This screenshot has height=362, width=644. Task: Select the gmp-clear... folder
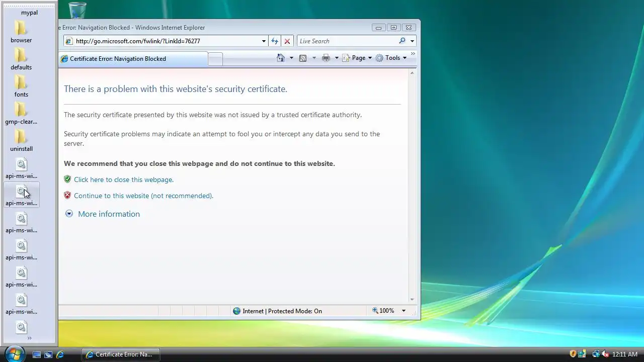21,114
